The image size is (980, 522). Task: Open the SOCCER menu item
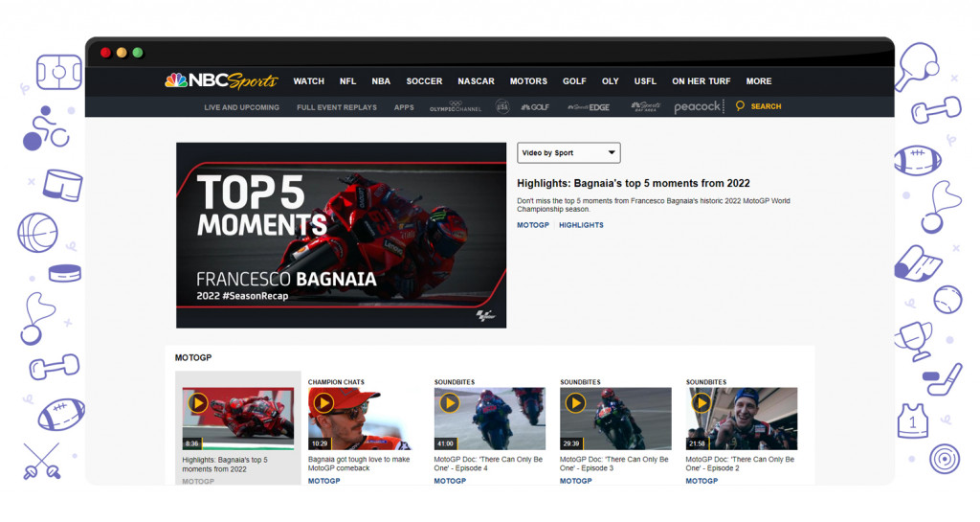point(424,81)
